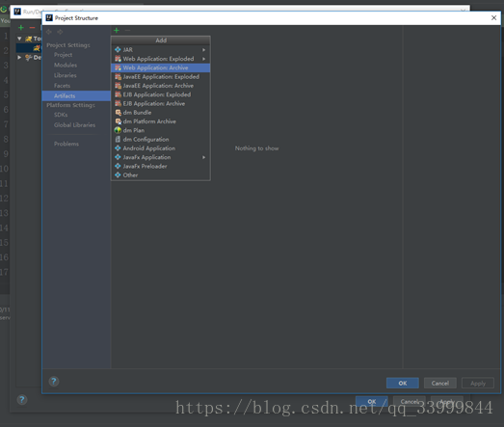The height and width of the screenshot is (427, 504).
Task: Click the green plus Add artifact icon
Action: [117, 30]
